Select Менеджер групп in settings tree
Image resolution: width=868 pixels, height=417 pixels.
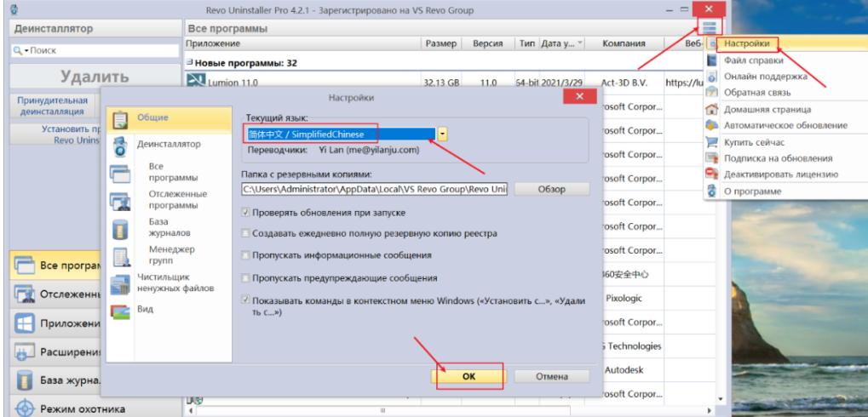171,255
